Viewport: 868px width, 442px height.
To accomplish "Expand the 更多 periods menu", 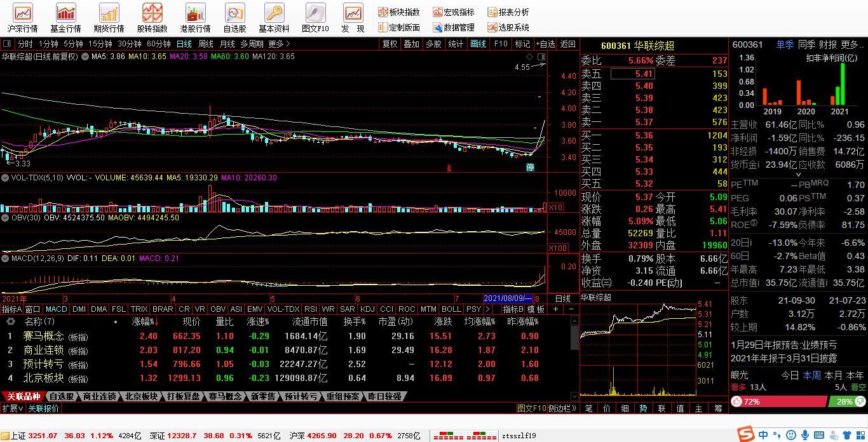I will tap(279, 44).
